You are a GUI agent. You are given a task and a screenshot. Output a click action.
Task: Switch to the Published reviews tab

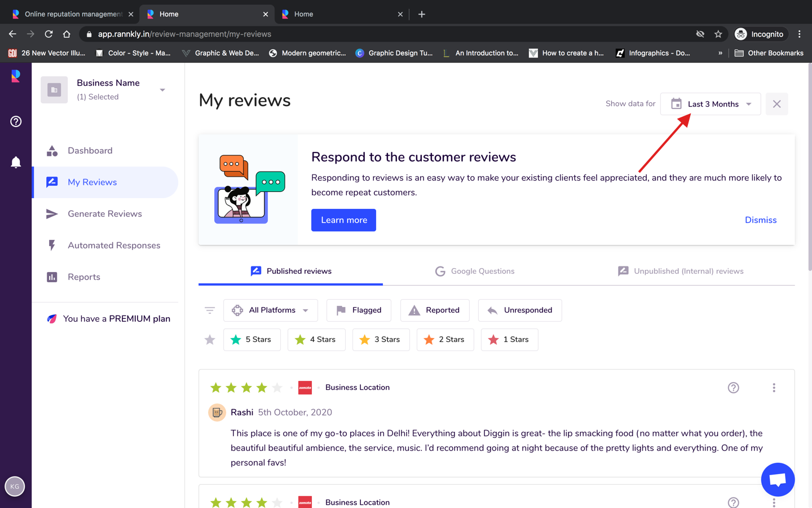pos(290,271)
